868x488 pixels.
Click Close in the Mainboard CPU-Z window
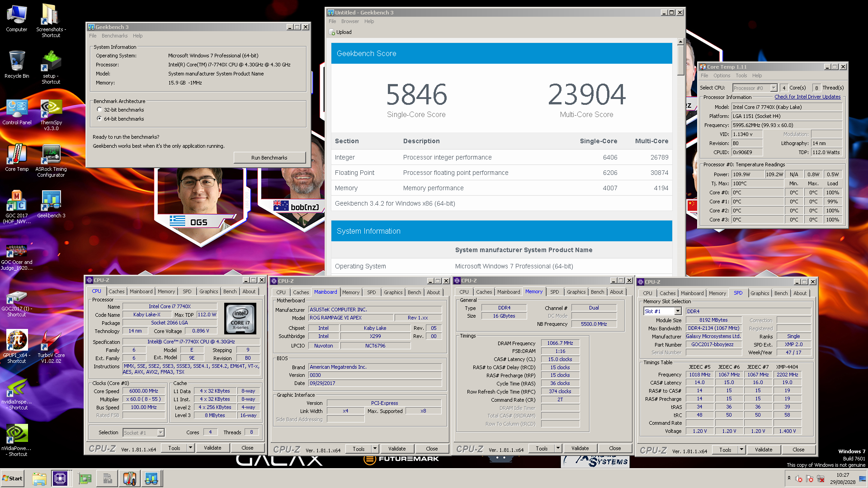coord(432,449)
